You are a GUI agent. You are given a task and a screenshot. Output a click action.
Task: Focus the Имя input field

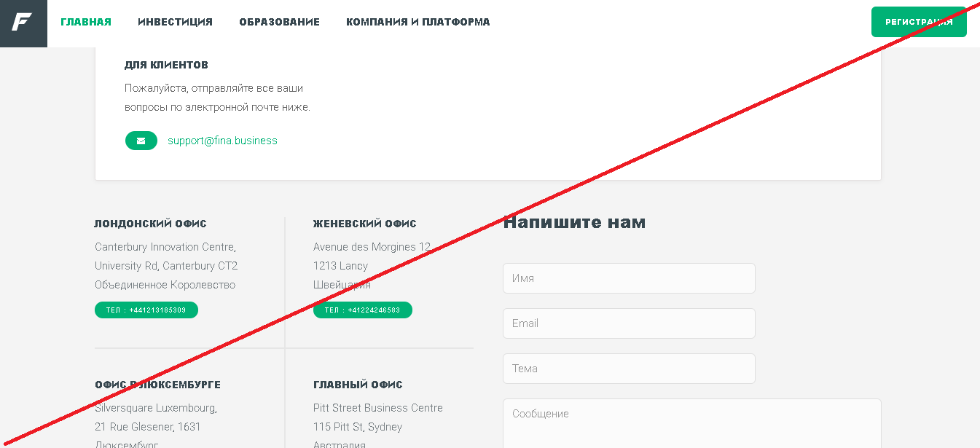point(629,278)
